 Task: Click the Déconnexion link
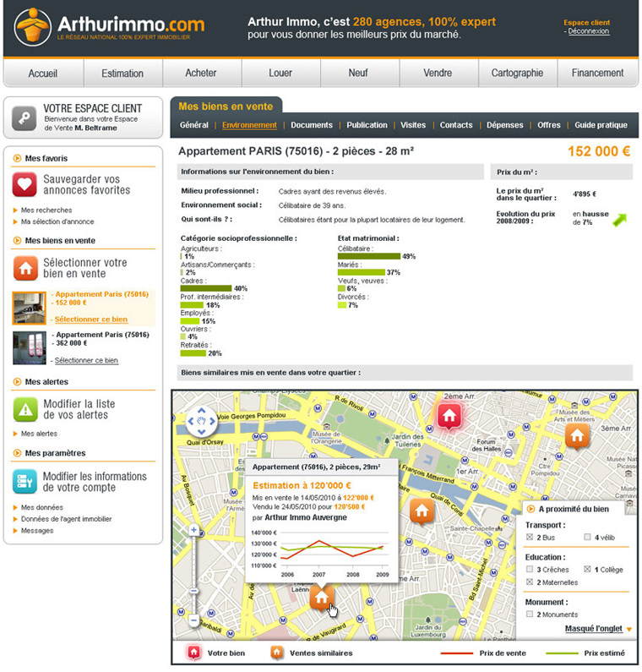[589, 31]
